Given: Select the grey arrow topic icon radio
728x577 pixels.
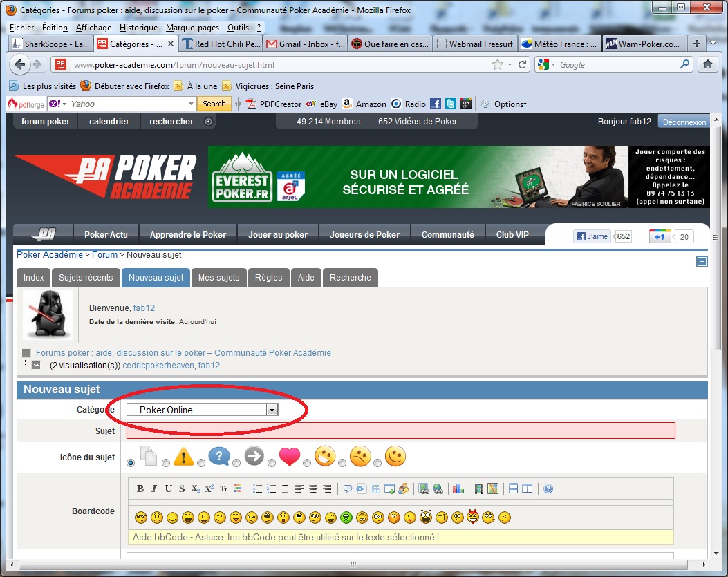Looking at the screenshot, I should pos(236,463).
